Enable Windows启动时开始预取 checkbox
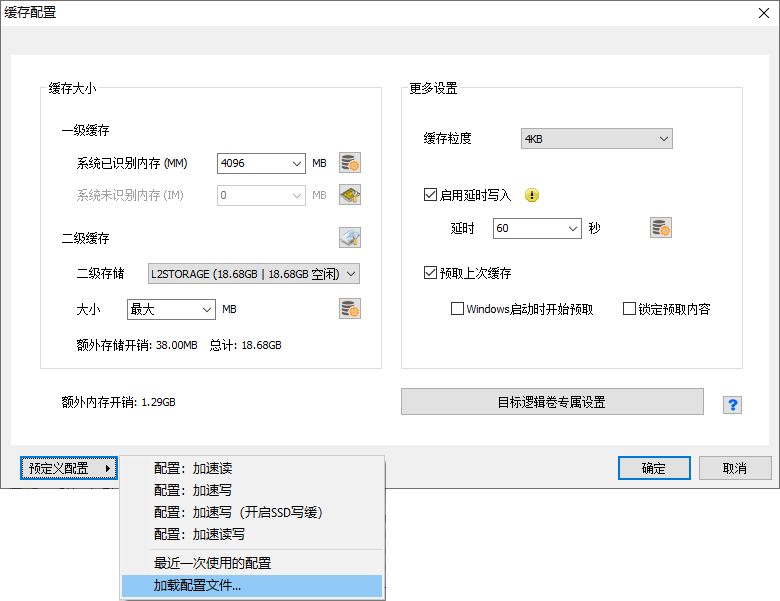 (x=457, y=309)
